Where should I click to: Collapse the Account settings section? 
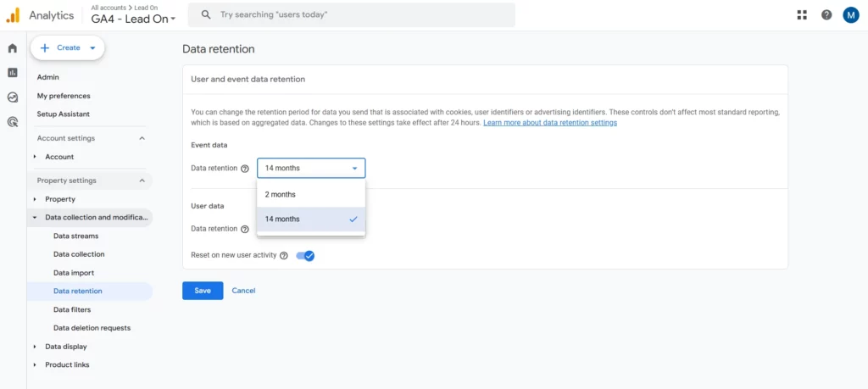pyautogui.click(x=142, y=138)
